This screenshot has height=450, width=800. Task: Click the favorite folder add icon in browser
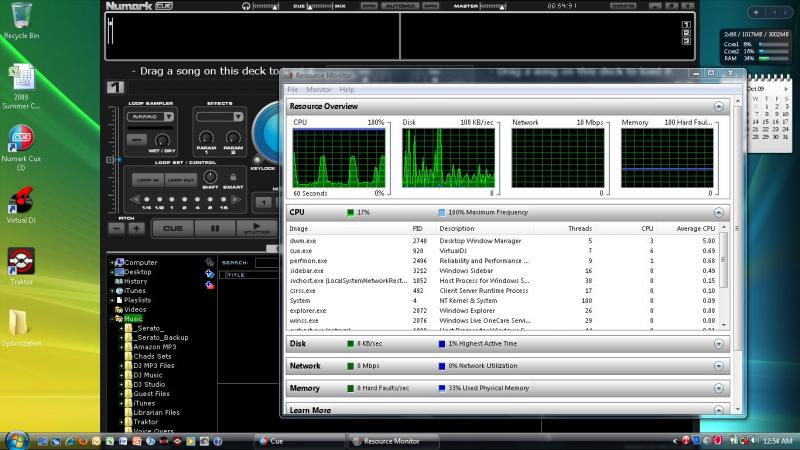click(209, 274)
